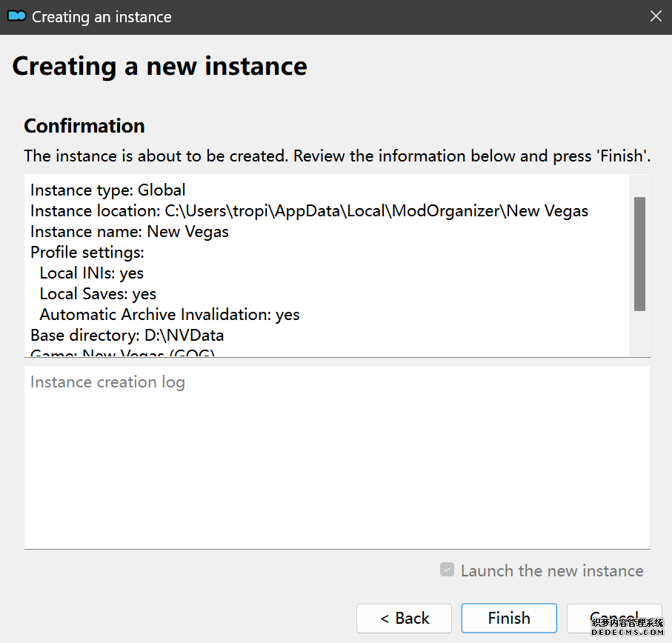Close the Creating an instance dialog
Viewport: 672px width, 643px height.
[x=655, y=16]
